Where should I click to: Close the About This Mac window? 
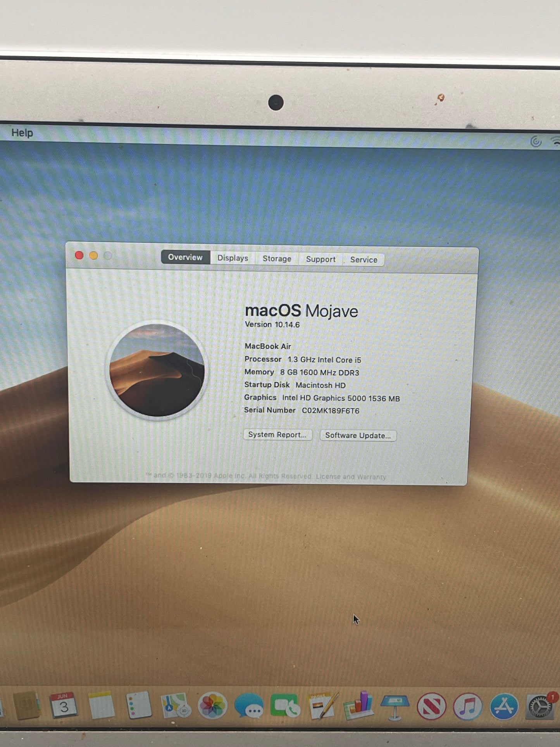[x=79, y=255]
